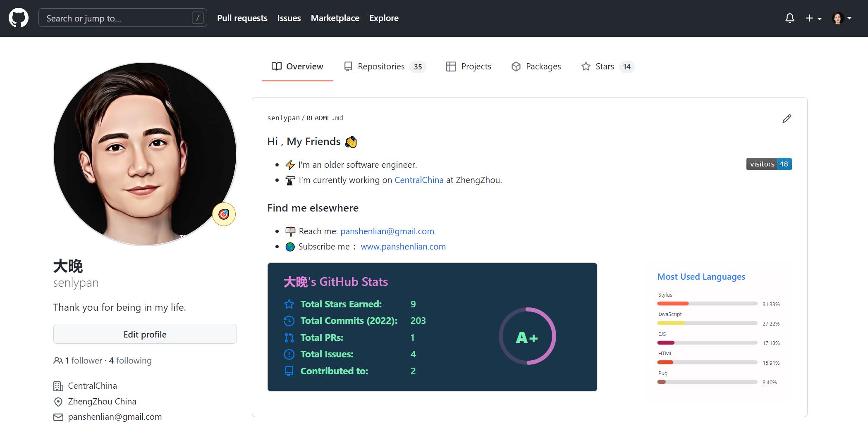This screenshot has height=428, width=868.
Task: Switch to the Packages tab
Action: point(536,67)
